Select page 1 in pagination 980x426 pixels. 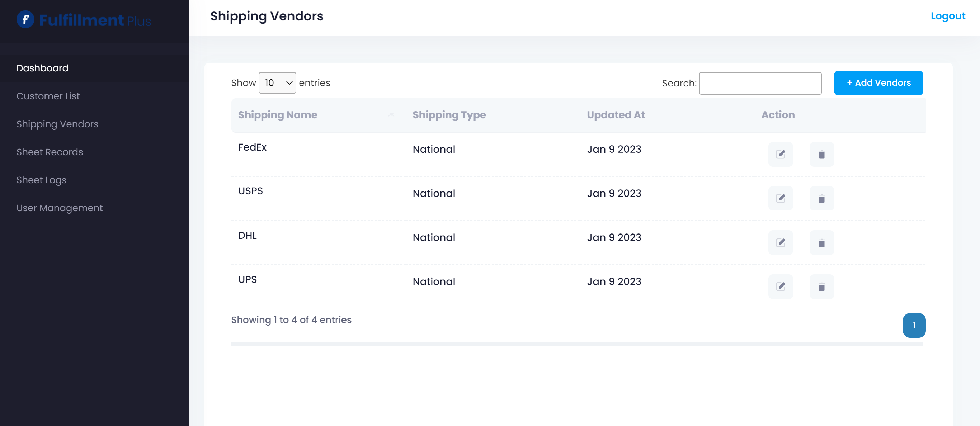[914, 325]
